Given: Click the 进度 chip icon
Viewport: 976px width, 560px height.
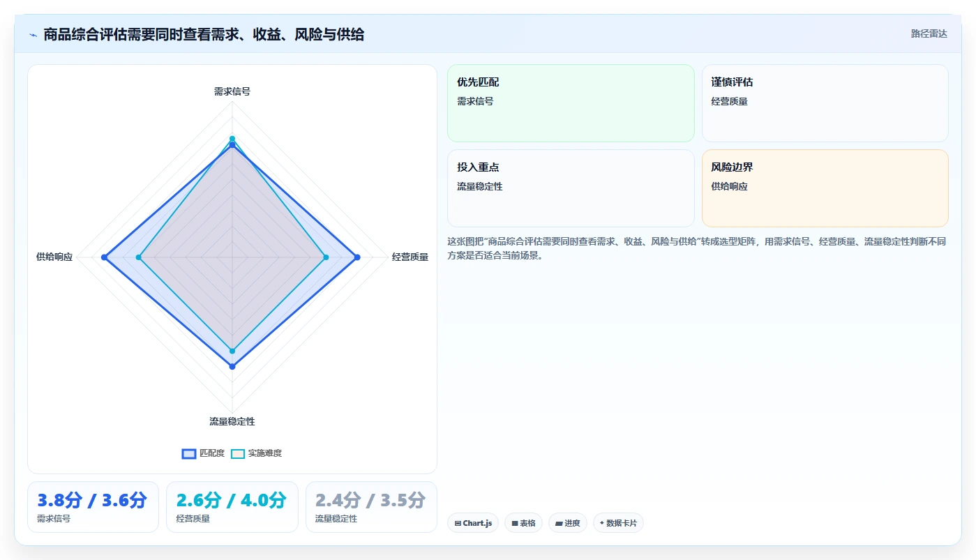Looking at the screenshot, I should tap(559, 523).
